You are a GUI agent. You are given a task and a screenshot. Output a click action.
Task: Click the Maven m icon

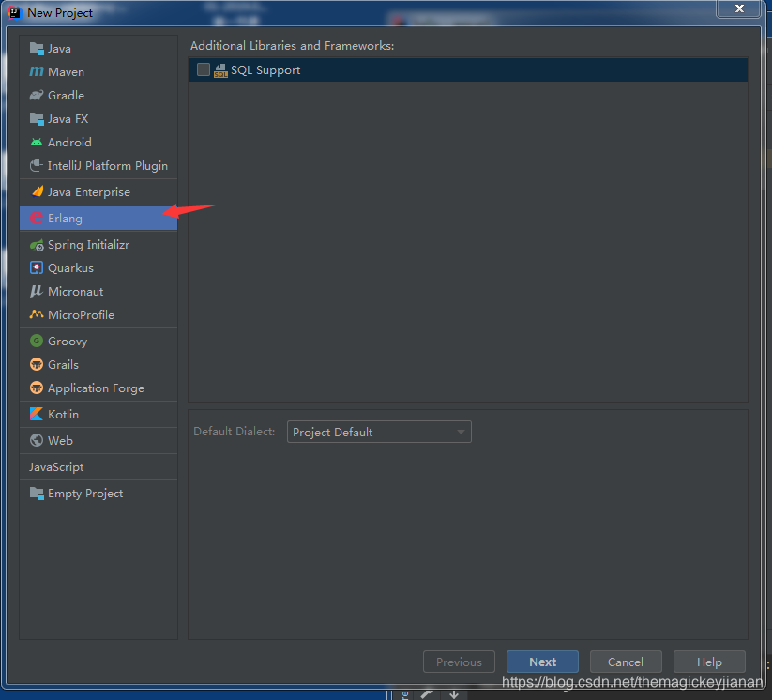[x=37, y=71]
